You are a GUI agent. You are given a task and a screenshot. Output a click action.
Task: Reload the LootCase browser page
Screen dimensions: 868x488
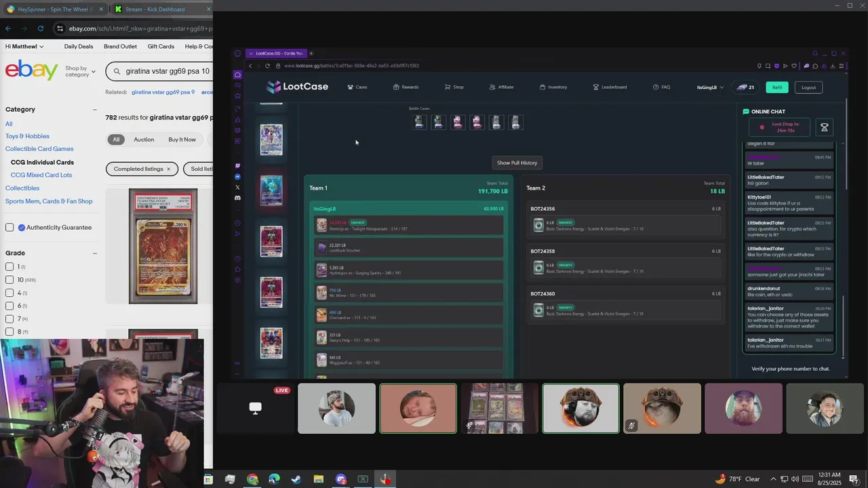point(267,66)
